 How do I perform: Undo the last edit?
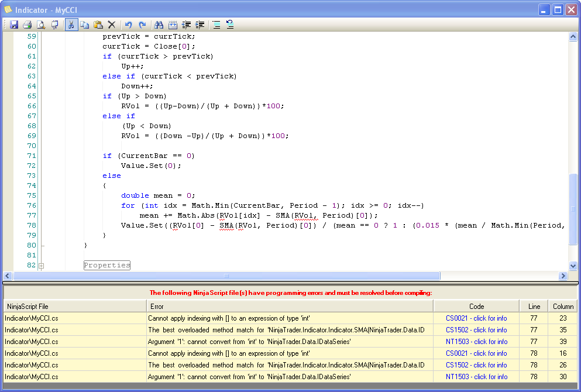tap(129, 25)
